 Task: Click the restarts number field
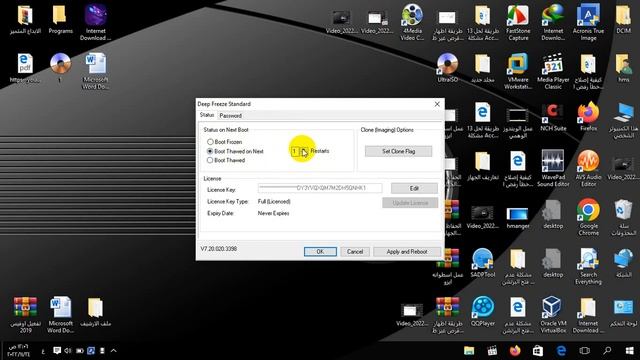pos(296,151)
